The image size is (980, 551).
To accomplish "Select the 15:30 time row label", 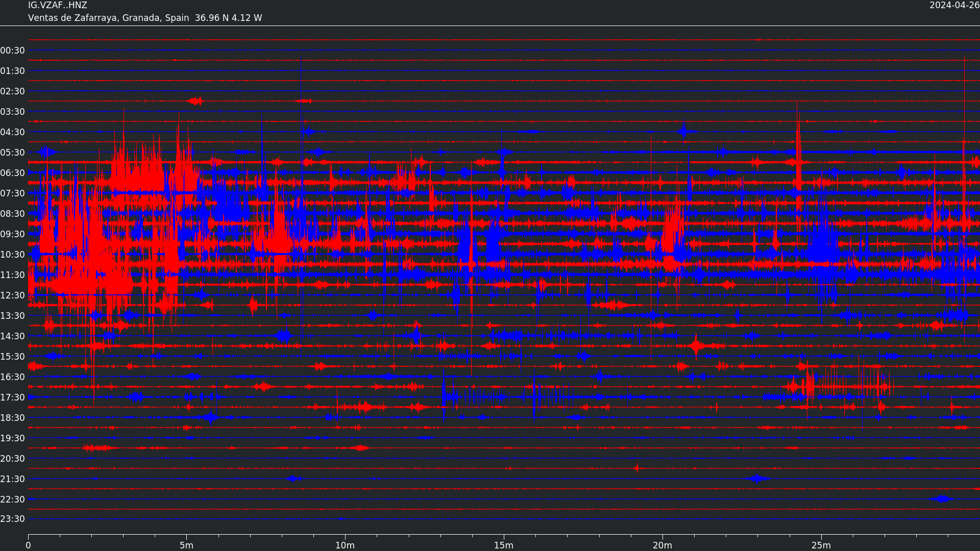I will click(x=13, y=357).
